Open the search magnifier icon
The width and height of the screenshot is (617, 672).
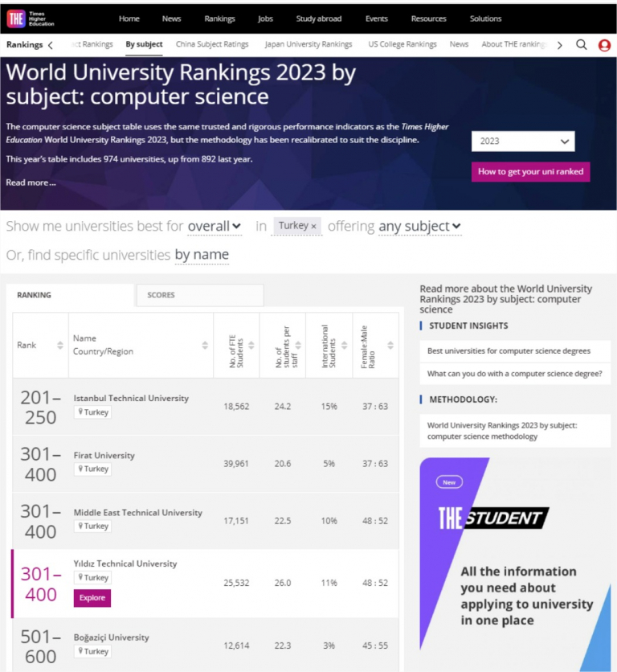[x=581, y=44]
